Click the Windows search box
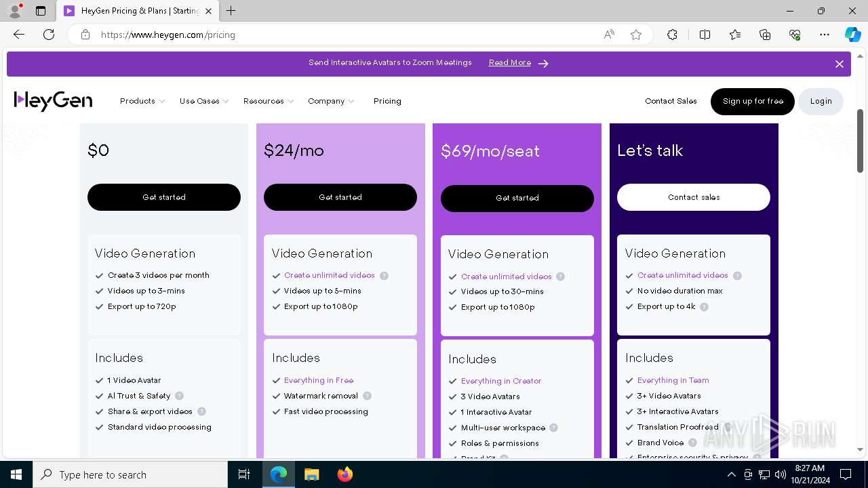The height and width of the screenshot is (488, 868). 130,474
